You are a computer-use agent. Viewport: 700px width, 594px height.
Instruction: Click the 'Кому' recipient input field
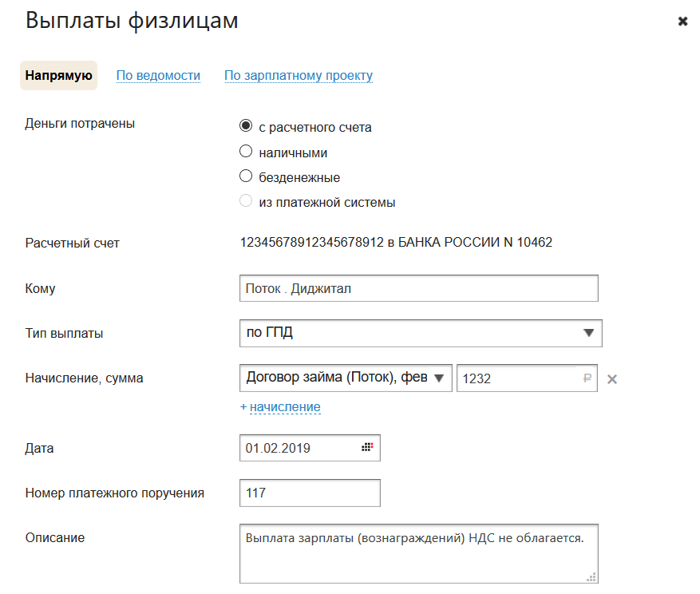click(418, 288)
